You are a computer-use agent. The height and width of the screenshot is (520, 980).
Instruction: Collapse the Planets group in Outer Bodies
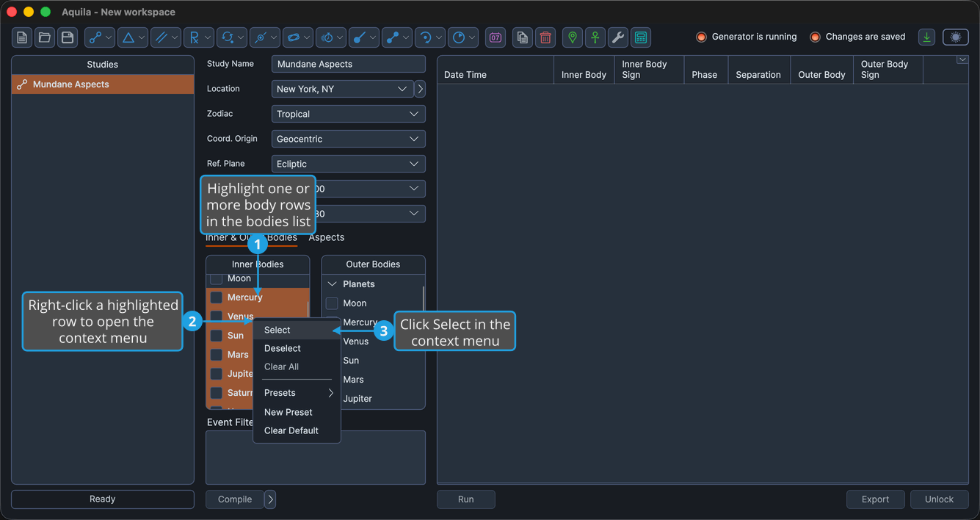pos(332,284)
